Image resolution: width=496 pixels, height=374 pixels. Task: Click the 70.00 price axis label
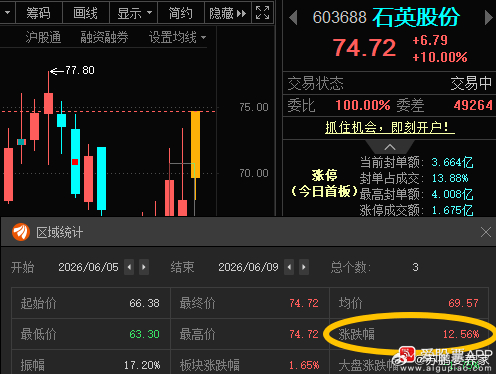pyautogui.click(x=254, y=173)
